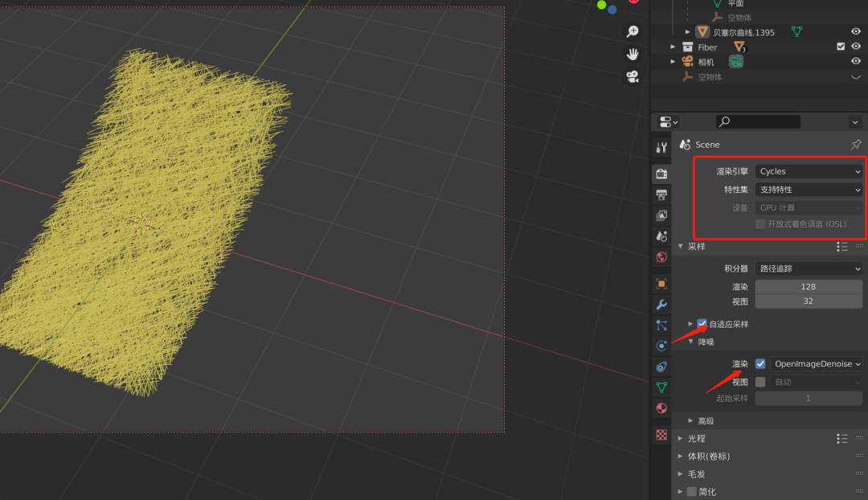This screenshot has height=500, width=868.
Task: Open the Object Constraint properties tab icon
Action: coord(661,367)
